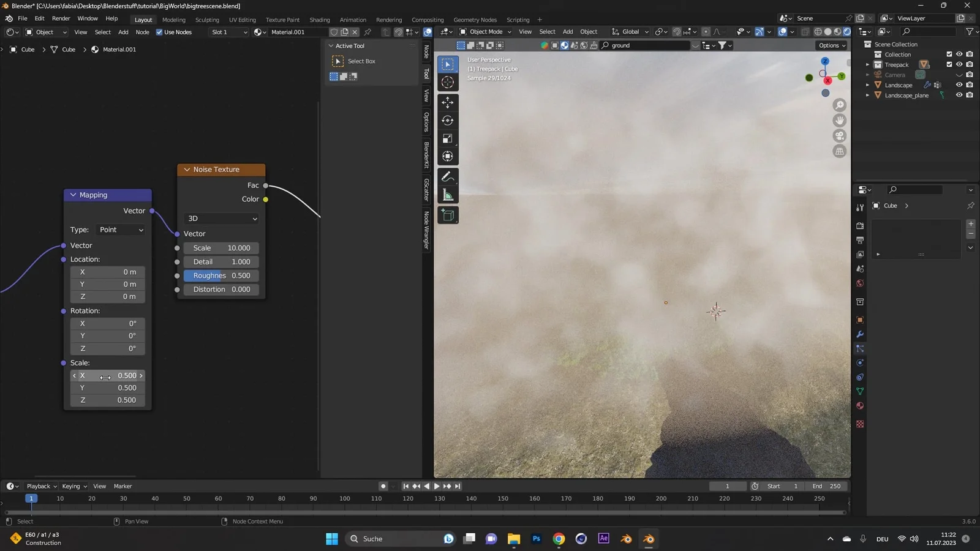Select the Scale tool
Screen dimensions: 980x551
(448, 138)
